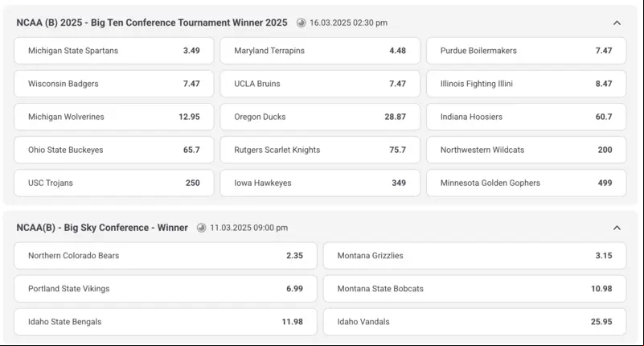Image resolution: width=644 pixels, height=346 pixels.
Task: Collapse the Big Ten Conference Tournament section
Action: (617, 23)
